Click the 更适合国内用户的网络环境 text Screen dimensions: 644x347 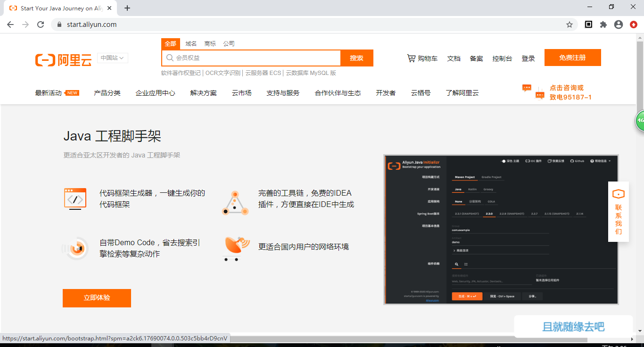[x=304, y=247]
